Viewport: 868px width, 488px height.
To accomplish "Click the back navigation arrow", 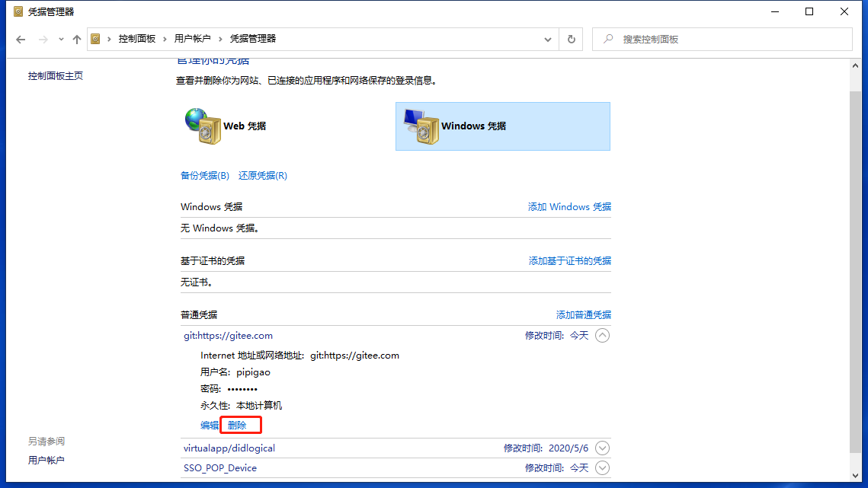I will pos(21,39).
